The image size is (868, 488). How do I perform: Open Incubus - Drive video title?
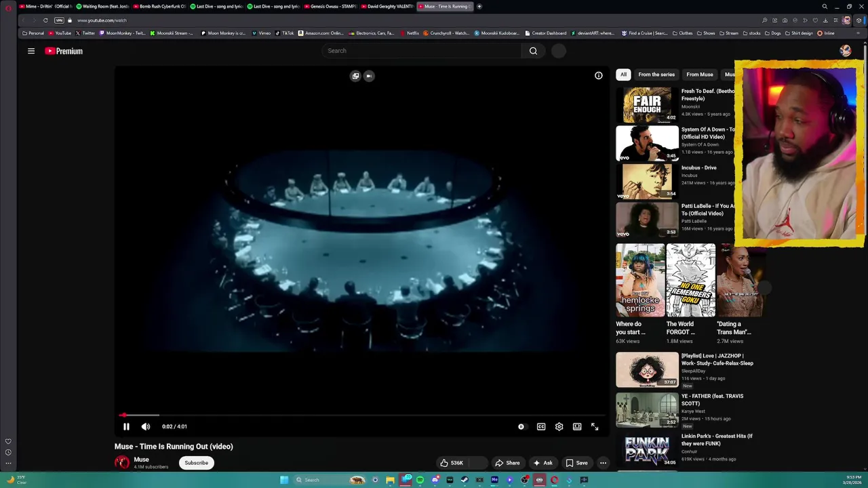[x=699, y=167]
